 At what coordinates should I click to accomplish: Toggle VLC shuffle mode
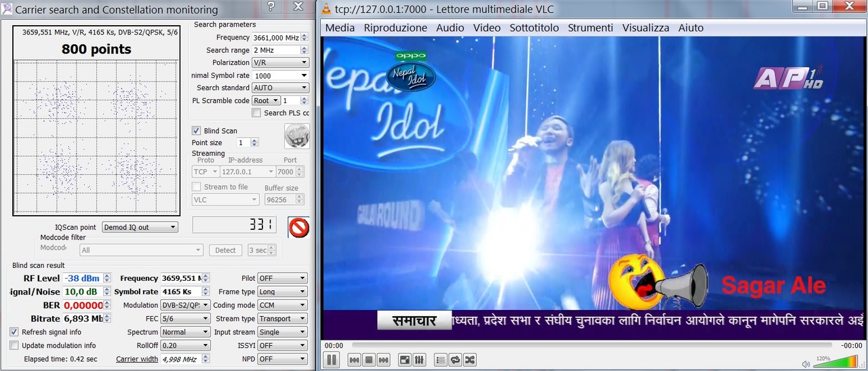click(x=469, y=360)
